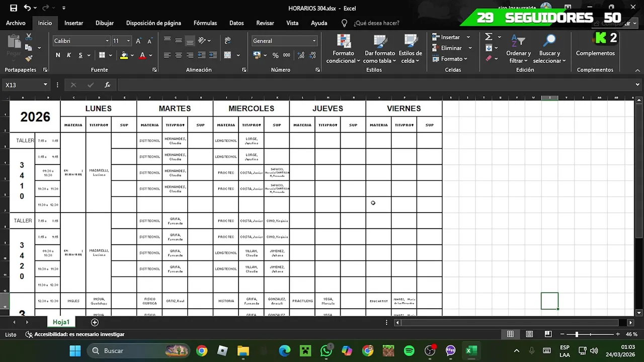This screenshot has height=362, width=644.
Task: Click the zoom slider handle
Action: click(x=577, y=334)
